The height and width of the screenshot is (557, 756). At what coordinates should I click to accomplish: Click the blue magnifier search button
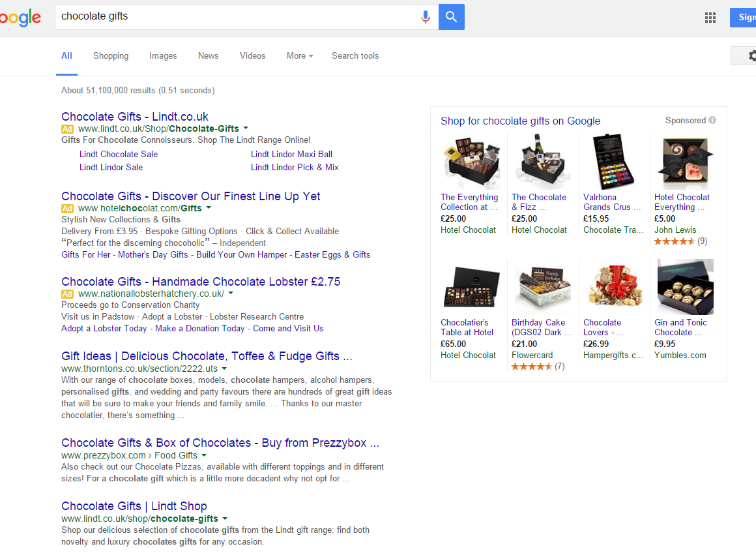(x=451, y=17)
